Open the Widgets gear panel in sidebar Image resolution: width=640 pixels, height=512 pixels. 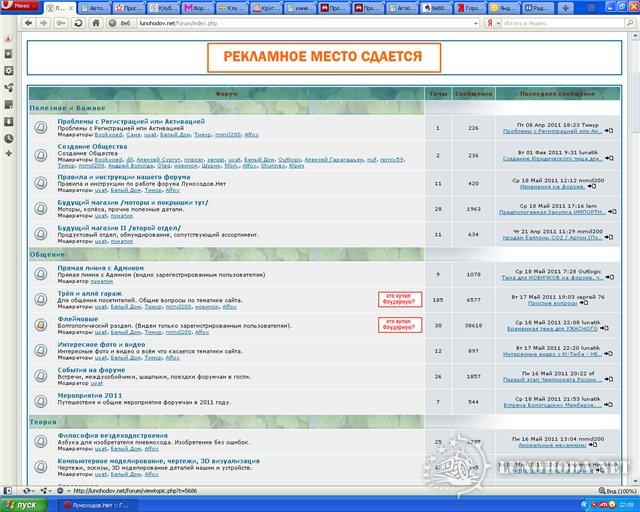pos(8,71)
